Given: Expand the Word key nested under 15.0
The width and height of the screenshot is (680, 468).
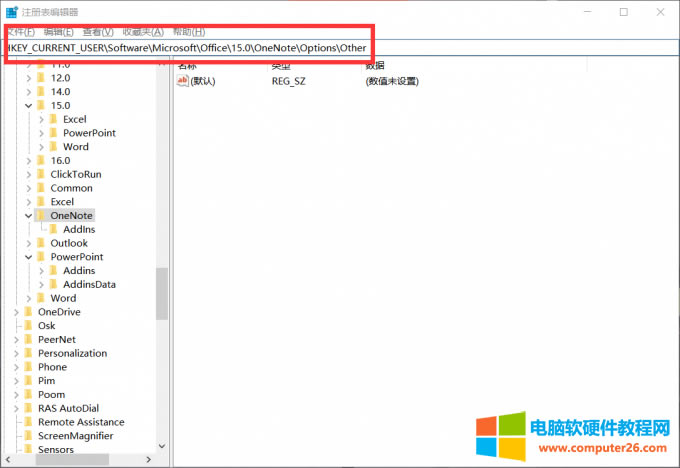Looking at the screenshot, I should (41, 147).
